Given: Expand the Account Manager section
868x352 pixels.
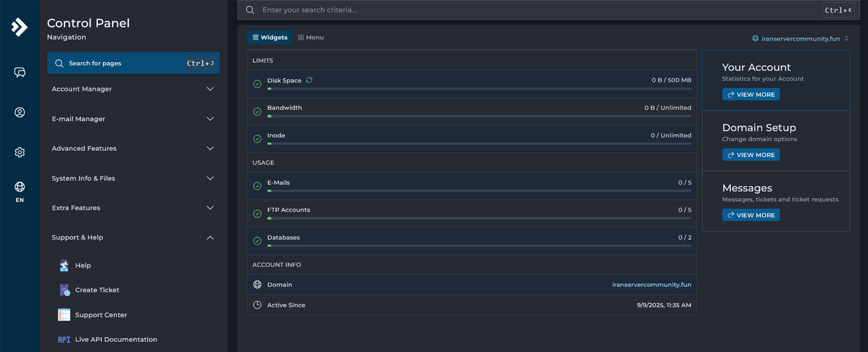Looking at the screenshot, I should (133, 89).
